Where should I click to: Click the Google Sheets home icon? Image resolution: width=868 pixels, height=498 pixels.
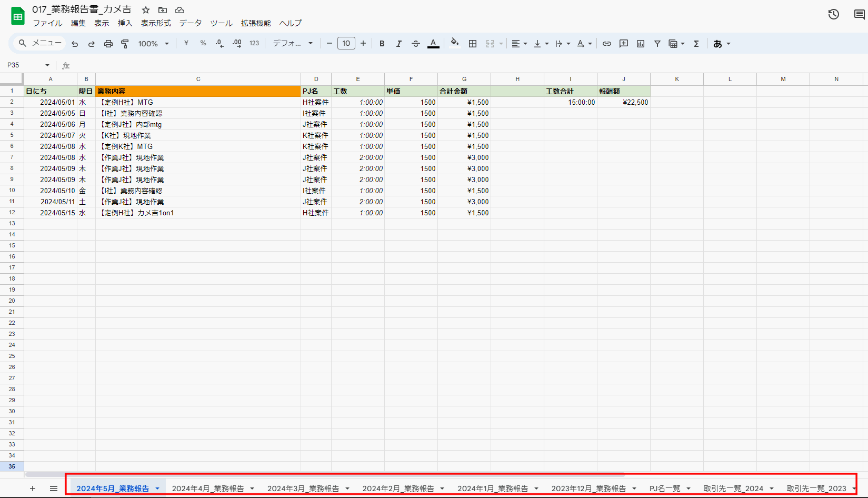pos(18,16)
